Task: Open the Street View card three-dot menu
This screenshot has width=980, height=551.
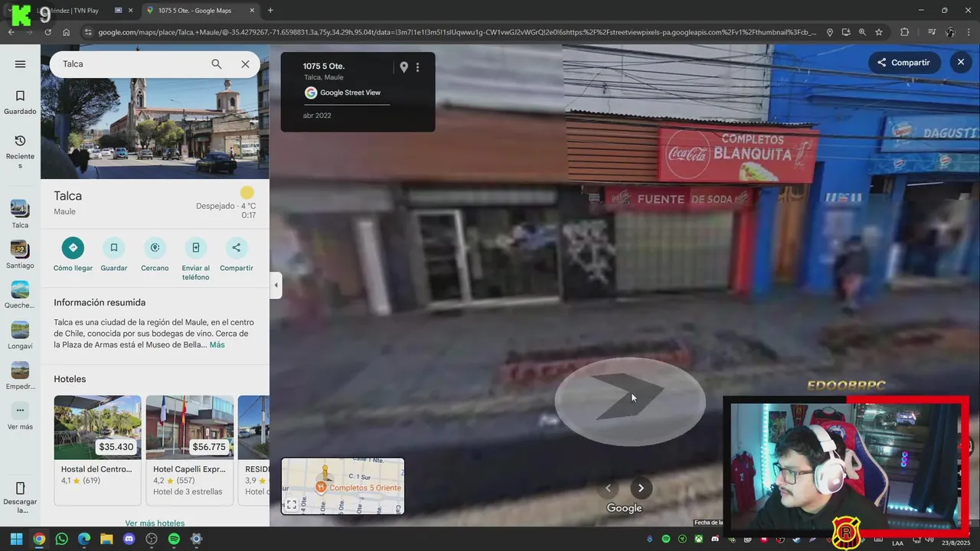Action: [417, 67]
